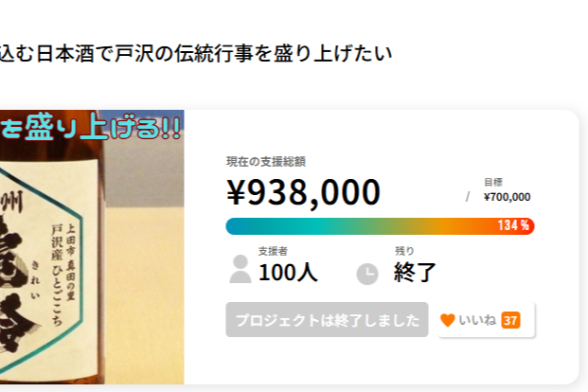Select the ¥938,000 total amount

[303, 192]
